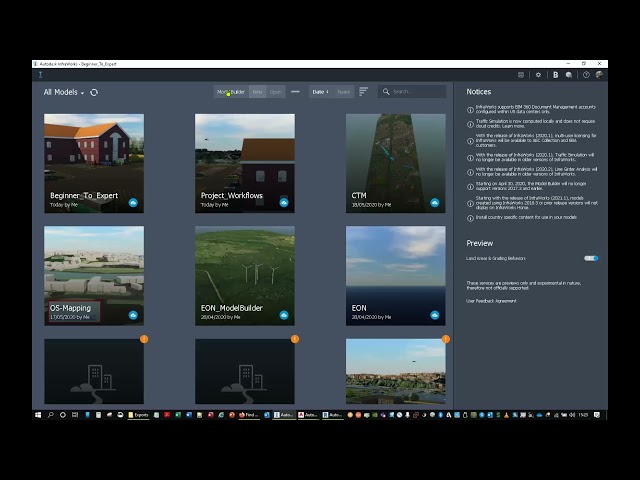Click the orange warning badge below OS-Mapping tile
Viewport: 640px width, 480px height.
[144, 339]
